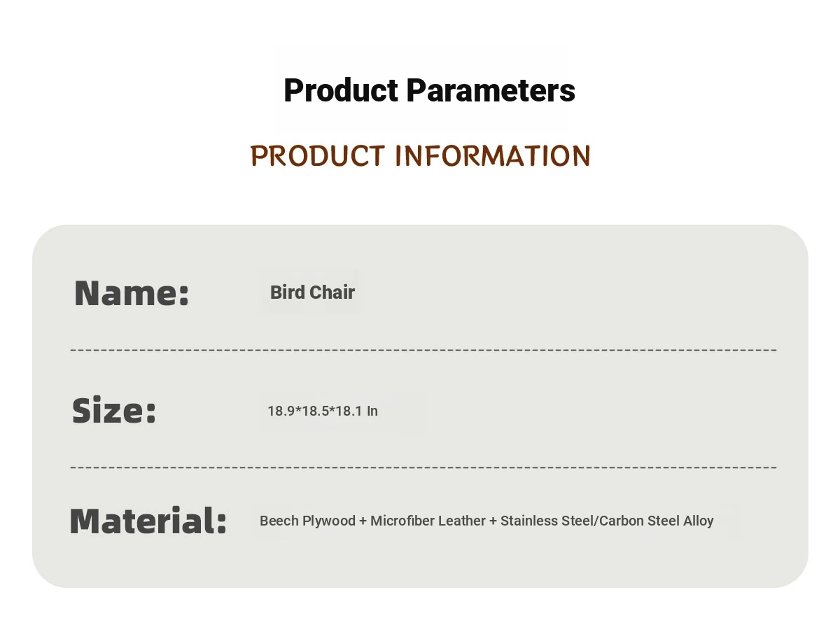
Task: Click the dashed divider below the Name row
Action: click(423, 348)
